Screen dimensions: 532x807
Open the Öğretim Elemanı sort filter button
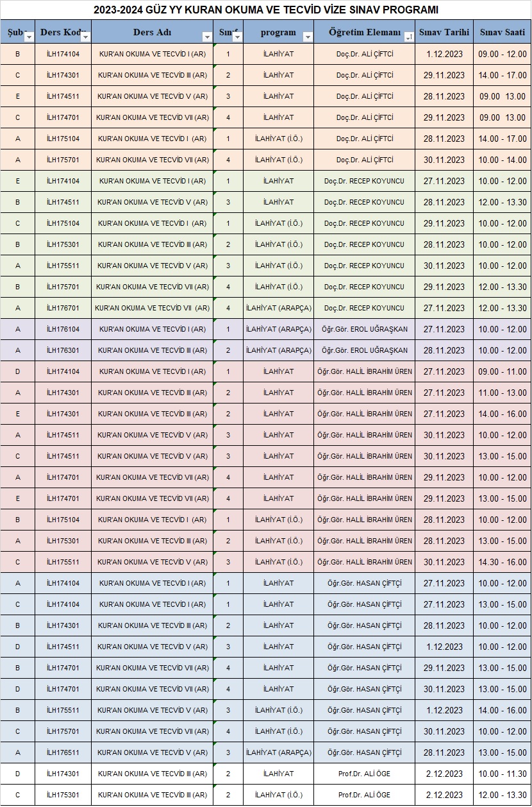pos(409,37)
